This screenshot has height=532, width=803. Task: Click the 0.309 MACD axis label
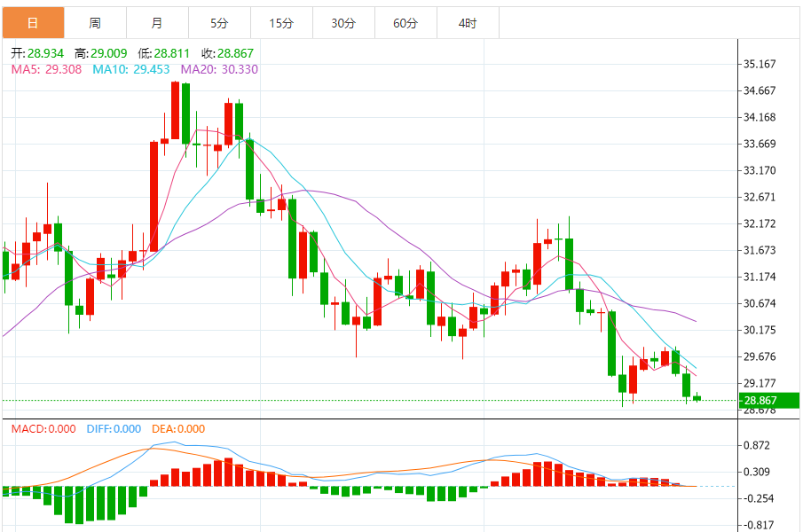click(757, 472)
